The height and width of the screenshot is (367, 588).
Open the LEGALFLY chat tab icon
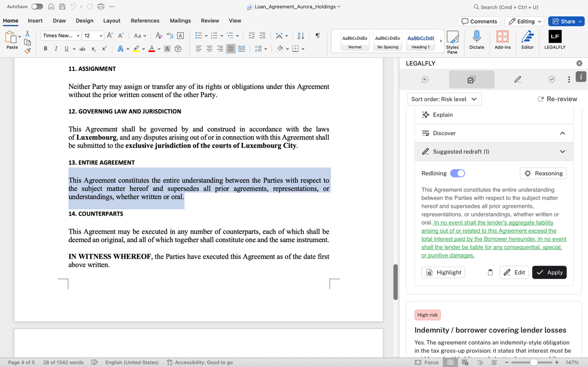coord(425,79)
